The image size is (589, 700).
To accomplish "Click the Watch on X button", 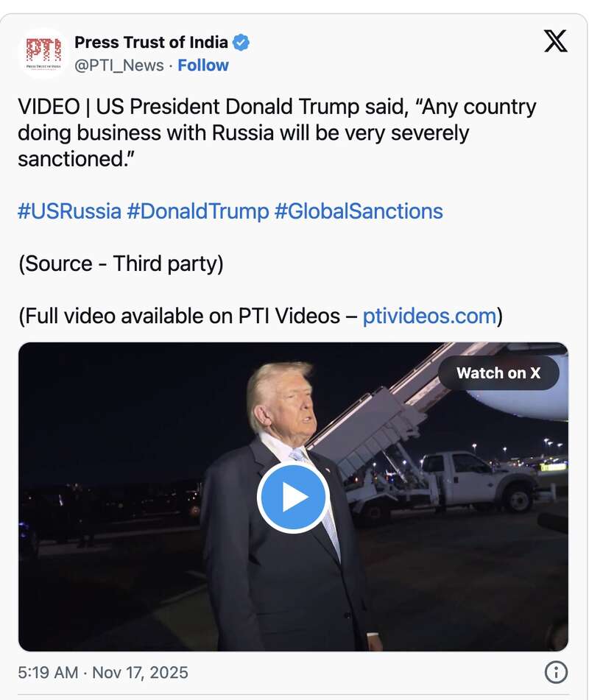I will tap(498, 373).
